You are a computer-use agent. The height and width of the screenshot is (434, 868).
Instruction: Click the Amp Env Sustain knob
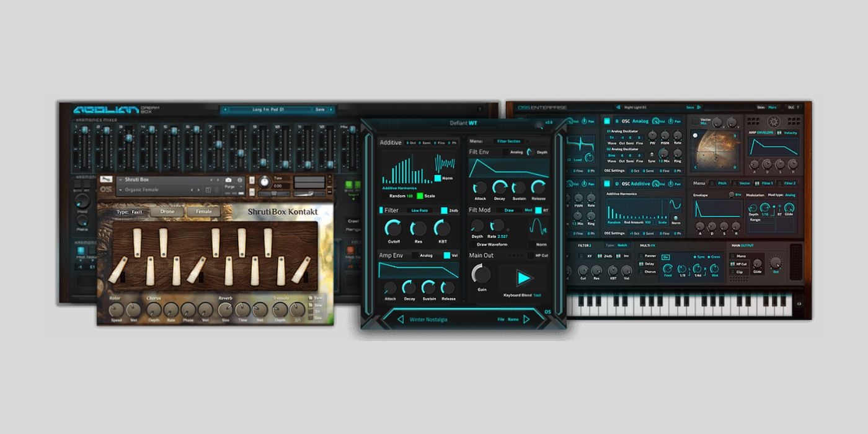tap(428, 287)
